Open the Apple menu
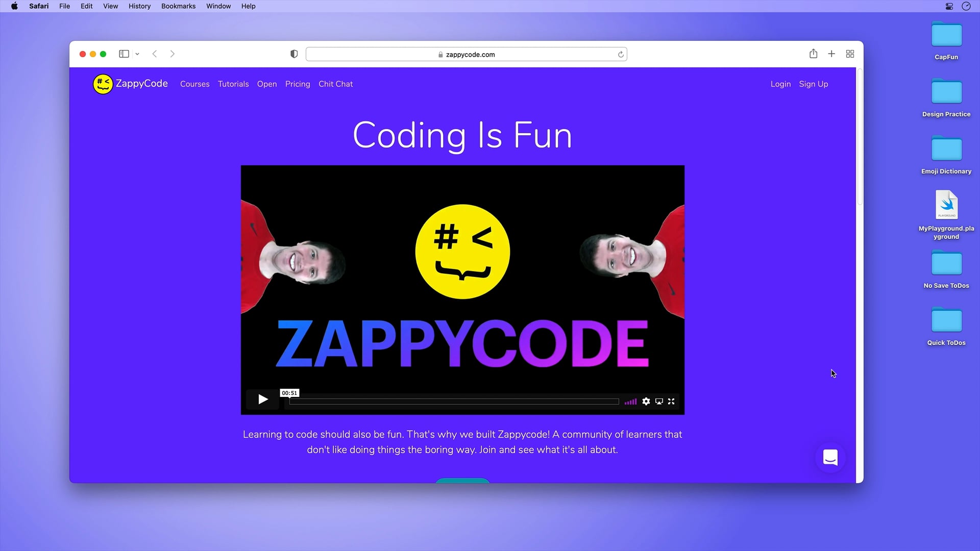The width and height of the screenshot is (980, 551). [14, 6]
